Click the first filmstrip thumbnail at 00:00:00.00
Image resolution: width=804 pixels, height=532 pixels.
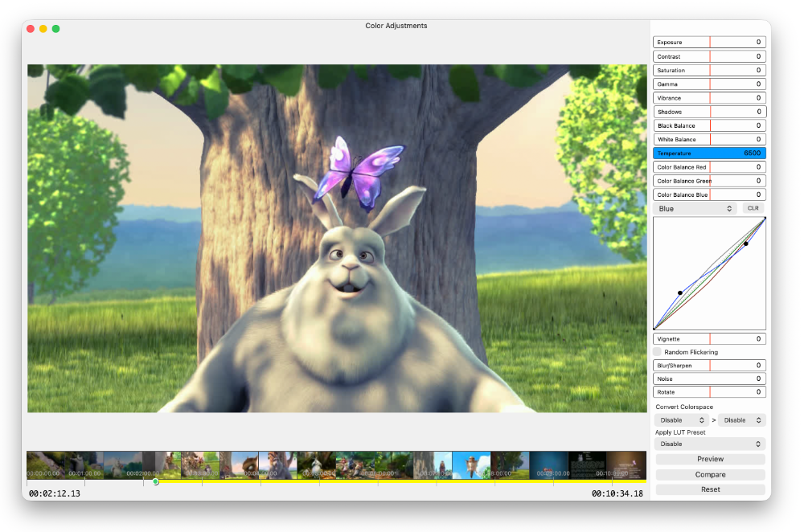(x=46, y=465)
